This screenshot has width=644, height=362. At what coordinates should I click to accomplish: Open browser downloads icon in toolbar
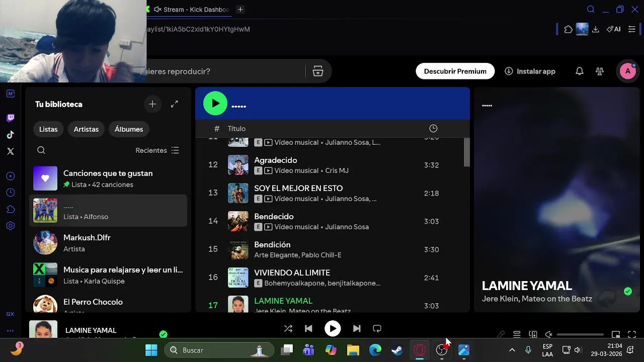coord(596,29)
